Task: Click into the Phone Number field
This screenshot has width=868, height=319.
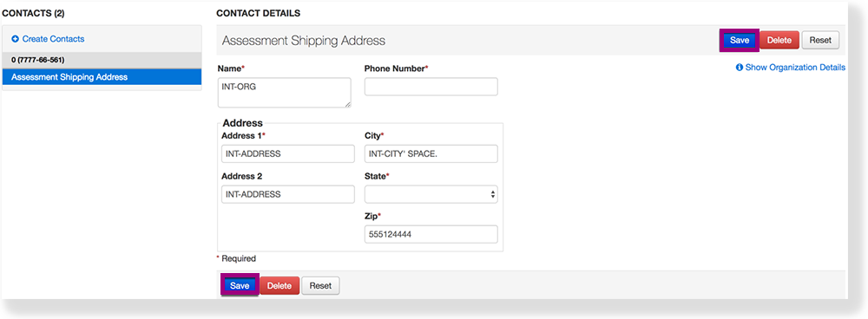Action: [x=431, y=87]
